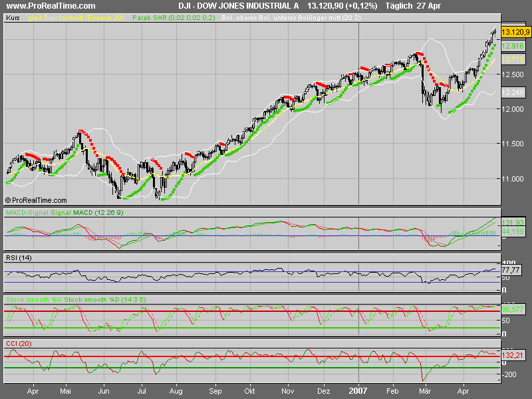Click the Jul month label on time axis
Image resolution: width=532 pixels, height=399 pixels.
point(142,391)
